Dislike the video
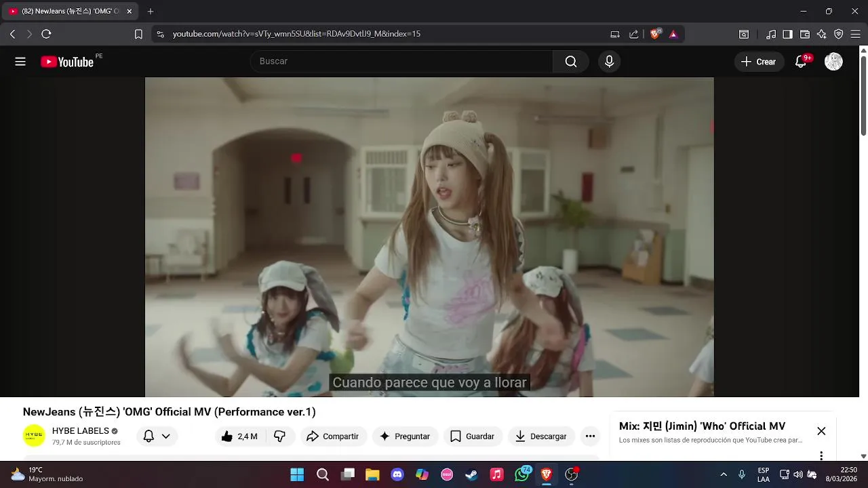The image size is (868, 488). [x=279, y=436]
